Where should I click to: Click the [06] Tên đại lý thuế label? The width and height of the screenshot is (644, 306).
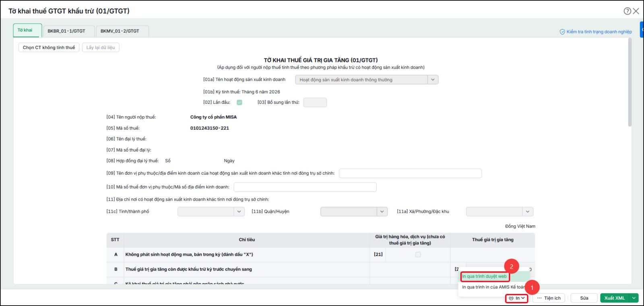coord(126,139)
